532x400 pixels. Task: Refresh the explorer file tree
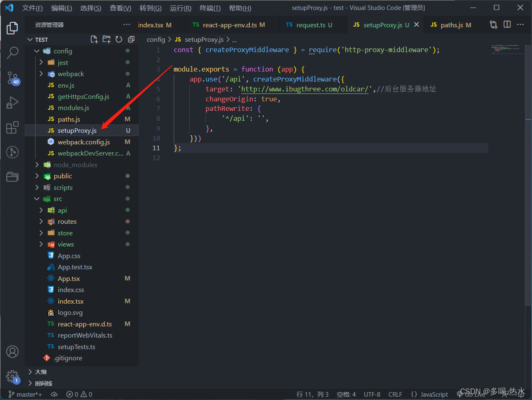pos(119,39)
